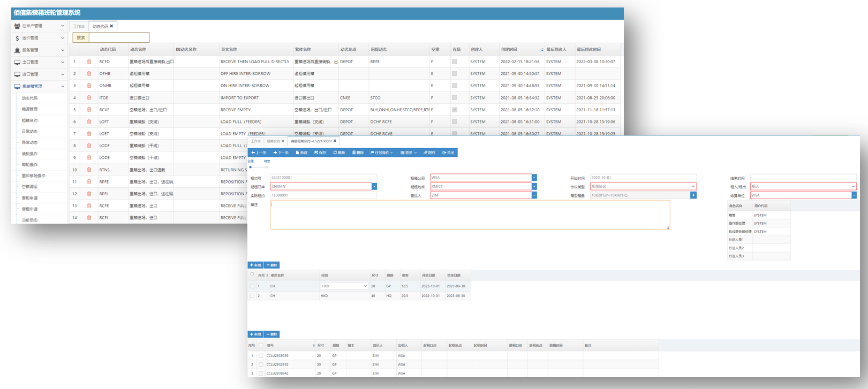Switch to the 租箱合约 tab

coord(275,141)
